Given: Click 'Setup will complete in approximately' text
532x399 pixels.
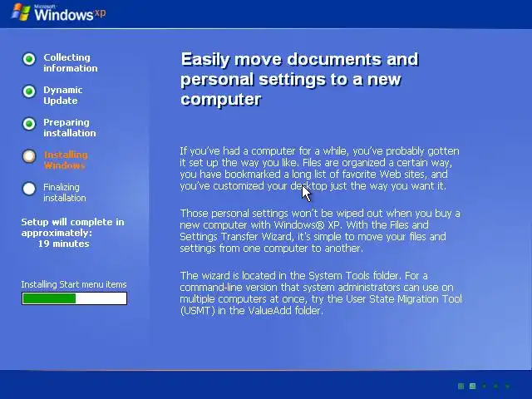Looking at the screenshot, I should 72,227.
